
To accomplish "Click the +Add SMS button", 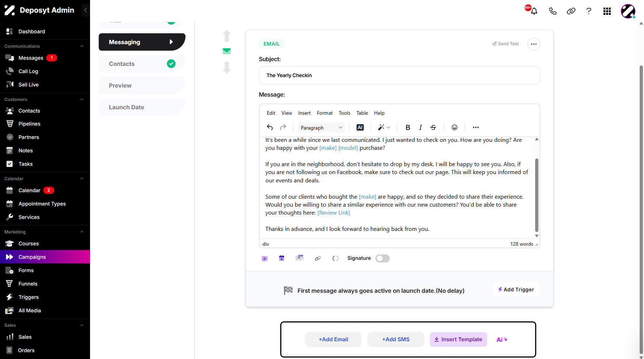I will (x=396, y=339).
